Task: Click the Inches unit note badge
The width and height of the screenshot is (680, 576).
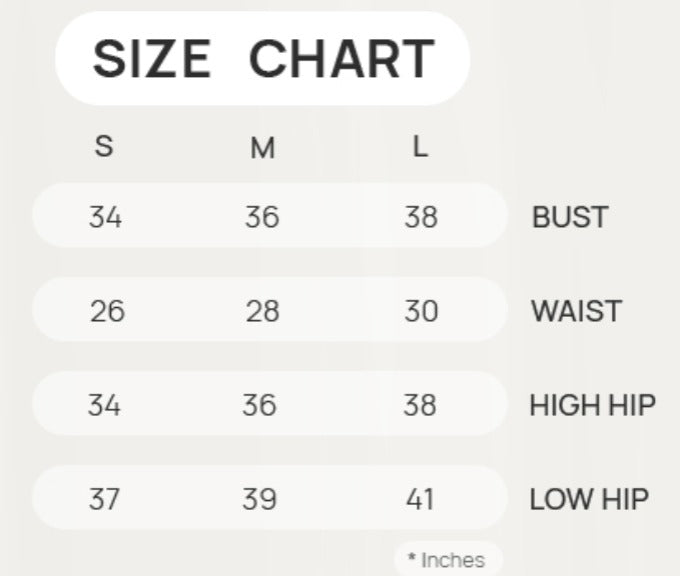Action: [x=447, y=560]
